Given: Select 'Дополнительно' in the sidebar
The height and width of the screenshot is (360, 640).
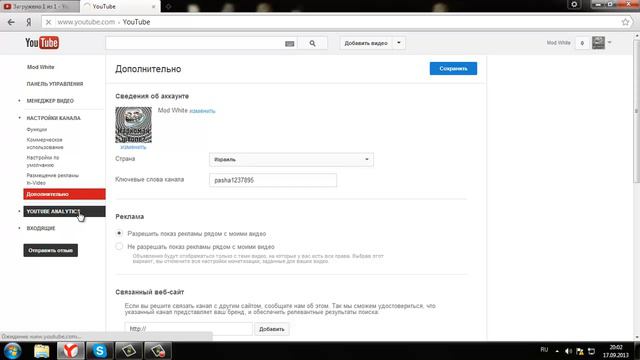Looking at the screenshot, I should 64,194.
